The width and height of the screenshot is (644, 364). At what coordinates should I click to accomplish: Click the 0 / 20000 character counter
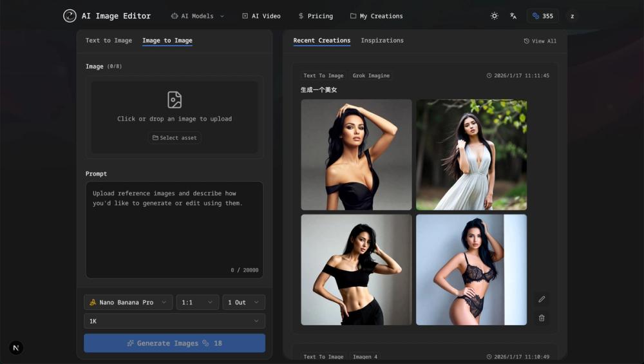tap(244, 270)
